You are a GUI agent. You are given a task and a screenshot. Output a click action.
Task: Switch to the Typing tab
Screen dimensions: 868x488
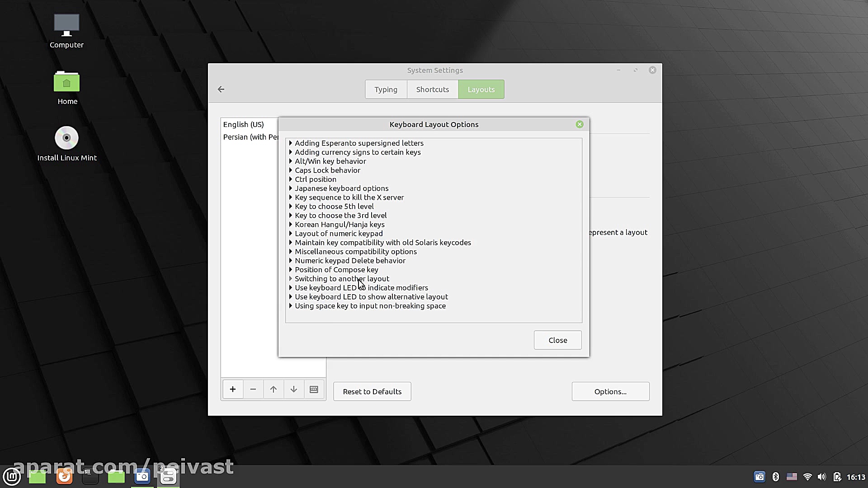[386, 89]
